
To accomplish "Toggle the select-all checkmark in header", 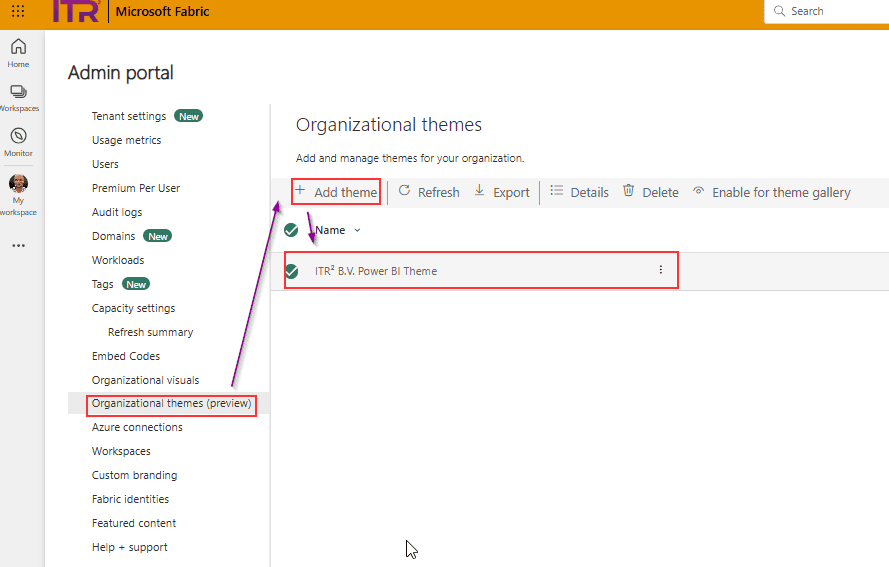I will (291, 230).
